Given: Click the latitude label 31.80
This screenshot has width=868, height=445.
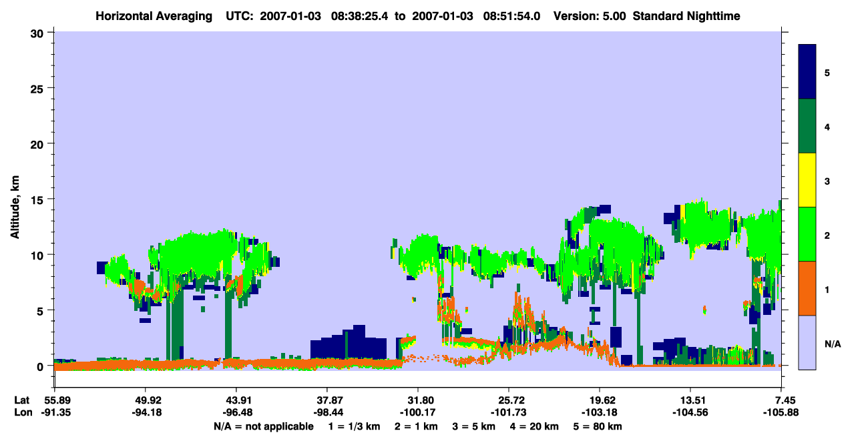Looking at the screenshot, I should coord(418,400).
